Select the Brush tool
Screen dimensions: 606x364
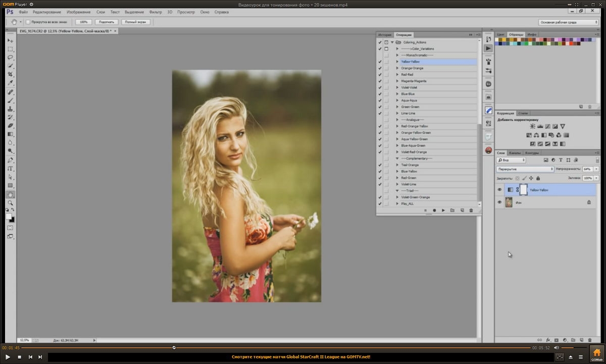(x=11, y=100)
